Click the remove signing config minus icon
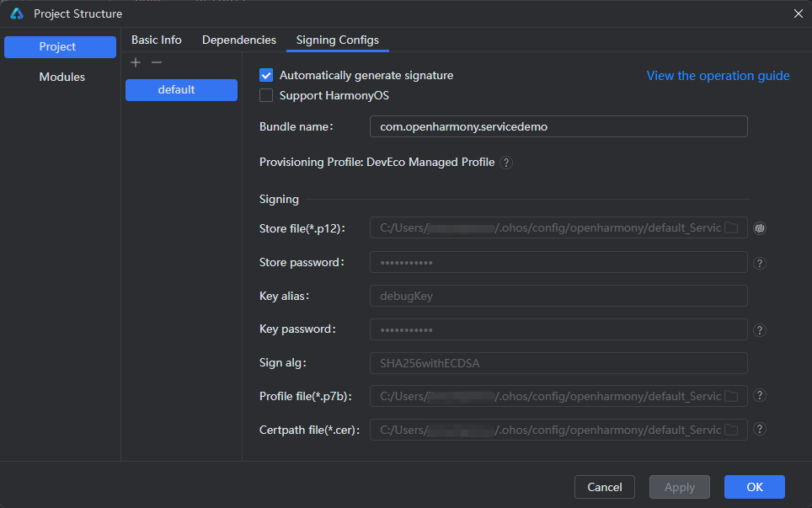 coord(157,62)
